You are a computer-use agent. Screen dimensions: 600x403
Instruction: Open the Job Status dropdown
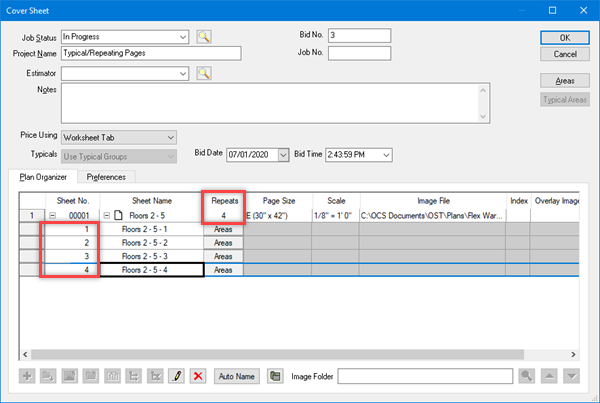click(183, 37)
